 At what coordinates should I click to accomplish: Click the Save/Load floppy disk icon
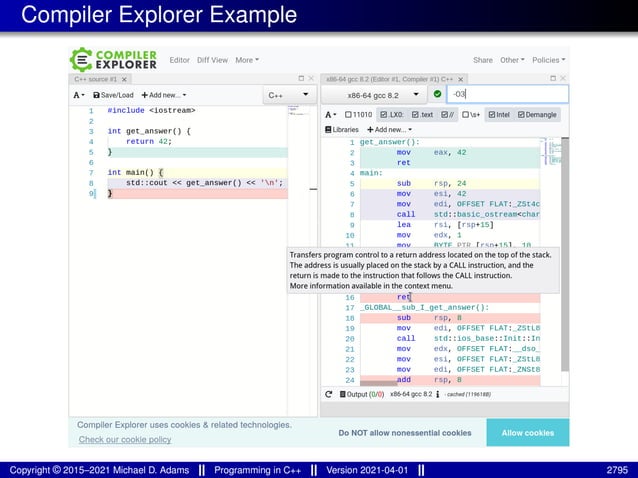[x=96, y=95]
